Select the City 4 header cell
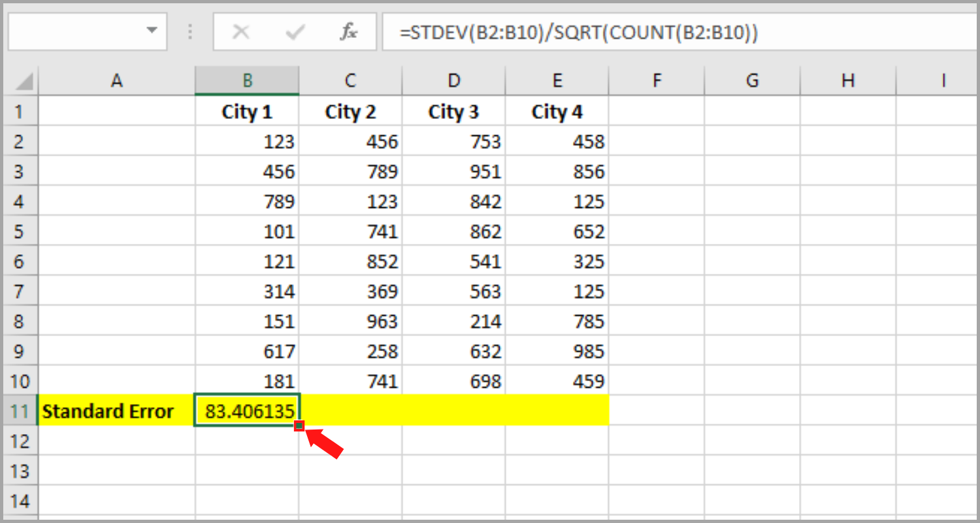The width and height of the screenshot is (980, 523). [557, 111]
